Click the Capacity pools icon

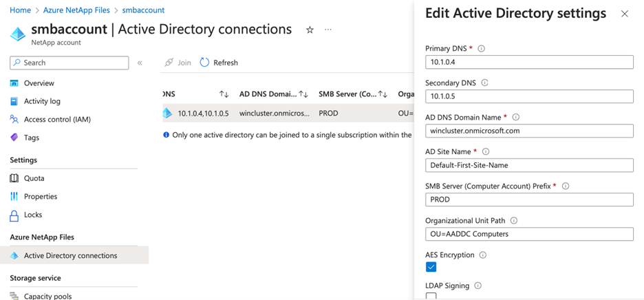(14, 296)
